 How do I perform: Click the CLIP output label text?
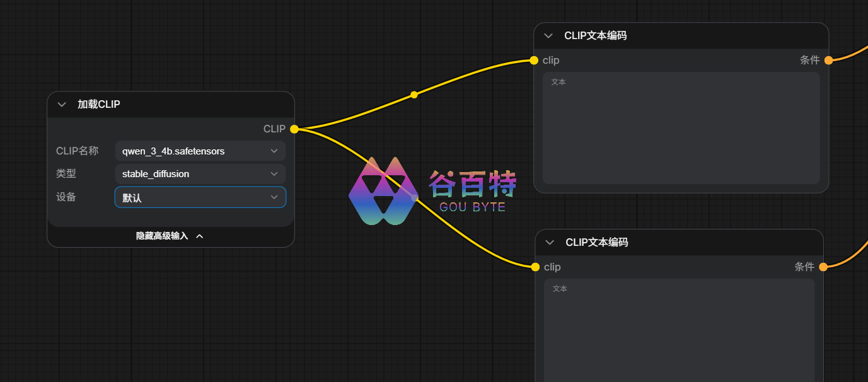tap(274, 129)
